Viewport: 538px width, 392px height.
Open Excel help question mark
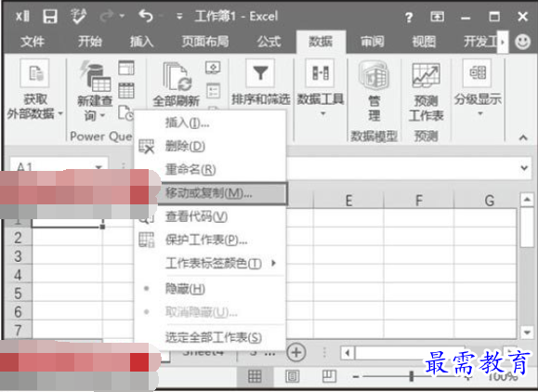(x=408, y=17)
